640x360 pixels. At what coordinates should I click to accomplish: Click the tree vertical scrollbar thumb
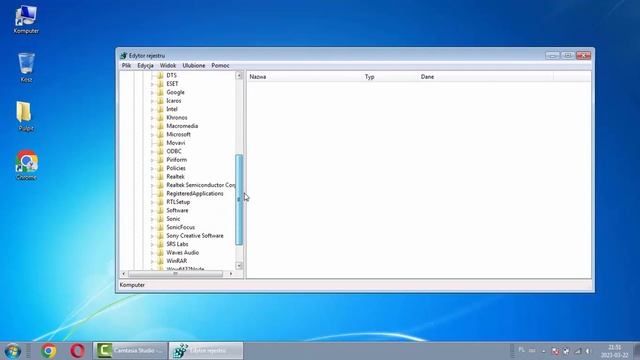pos(239,200)
